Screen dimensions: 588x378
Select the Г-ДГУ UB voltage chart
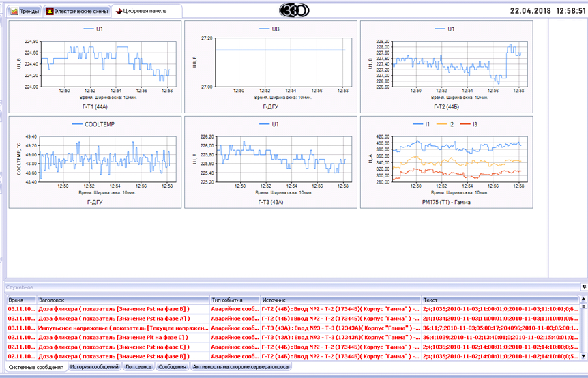271,67
